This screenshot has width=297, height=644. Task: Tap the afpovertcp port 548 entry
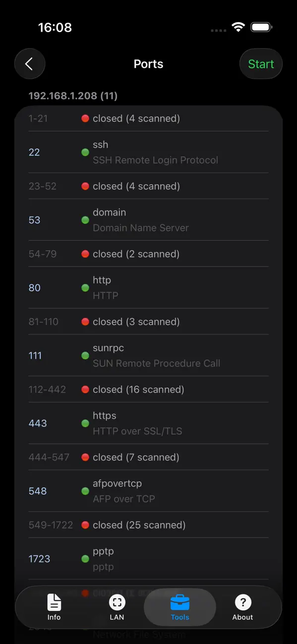pos(148,491)
